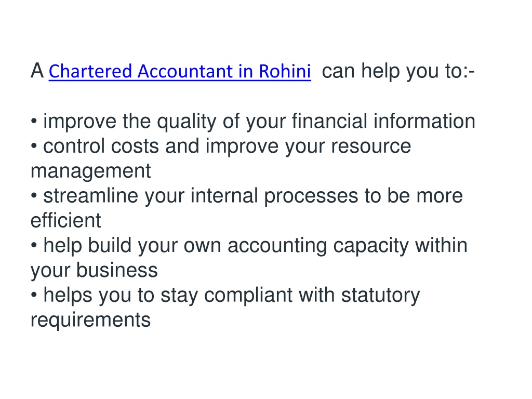This screenshot has height=399, width=532.
Task: Click the bullet dot before 'streamline'
Action: tap(34, 196)
